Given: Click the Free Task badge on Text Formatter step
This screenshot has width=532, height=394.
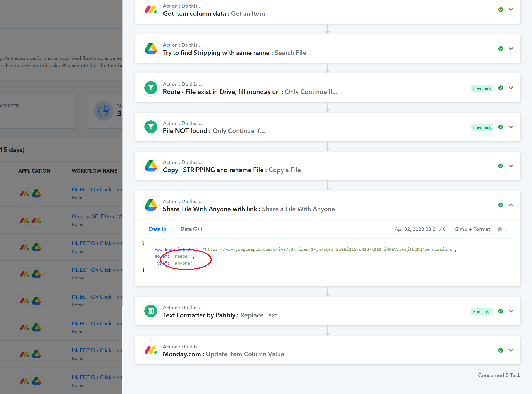Looking at the screenshot, I should click(482, 312).
